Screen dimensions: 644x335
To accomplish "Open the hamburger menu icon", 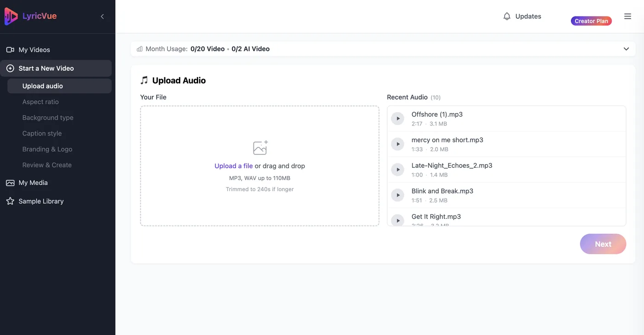I will tap(627, 16).
